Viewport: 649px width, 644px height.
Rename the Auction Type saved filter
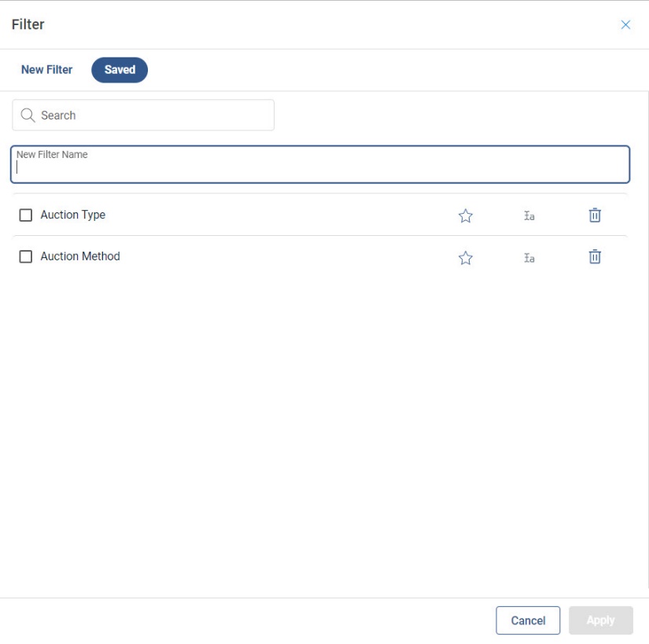529,215
